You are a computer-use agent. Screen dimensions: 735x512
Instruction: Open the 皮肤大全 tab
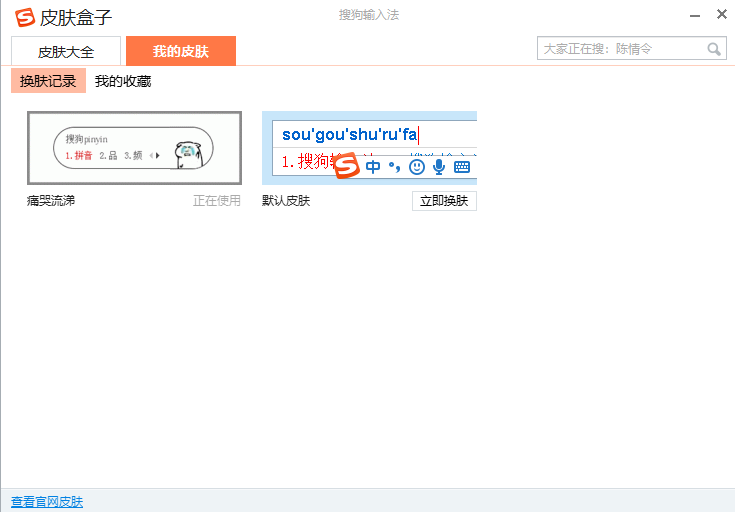pyautogui.click(x=66, y=51)
